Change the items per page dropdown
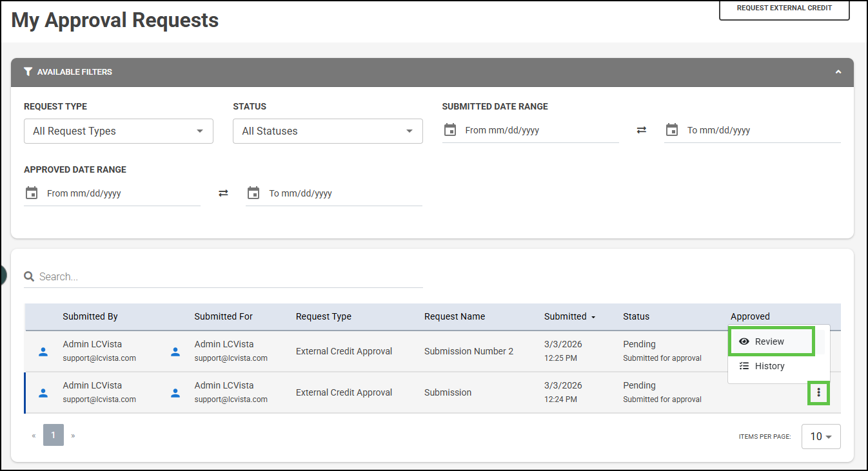Image resolution: width=868 pixels, height=471 pixels. pos(820,436)
